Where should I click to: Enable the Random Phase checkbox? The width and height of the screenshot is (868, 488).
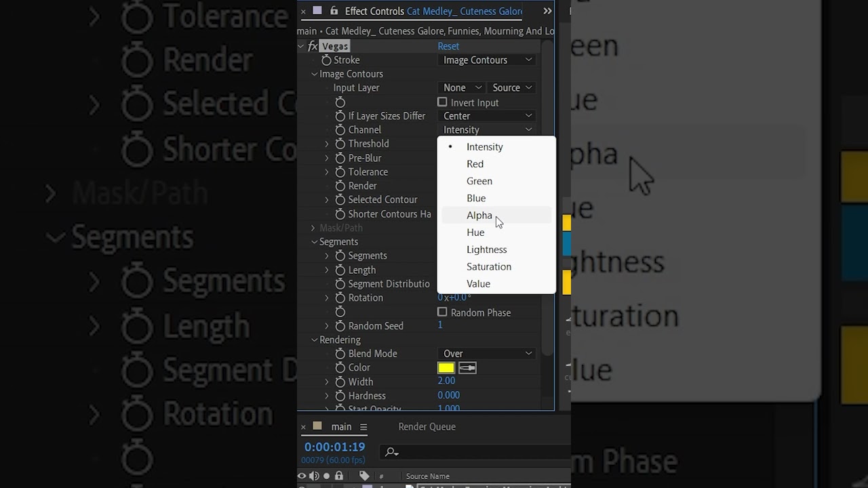pos(442,312)
